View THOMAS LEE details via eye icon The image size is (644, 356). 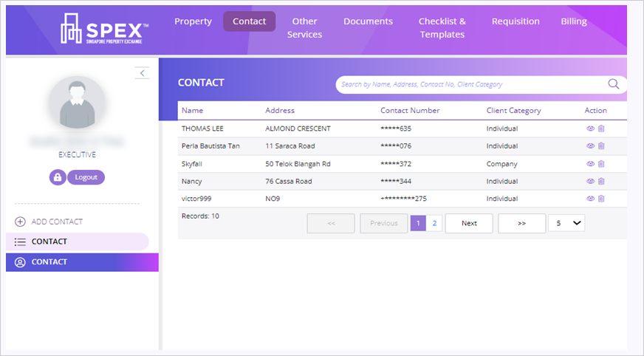[590, 129]
